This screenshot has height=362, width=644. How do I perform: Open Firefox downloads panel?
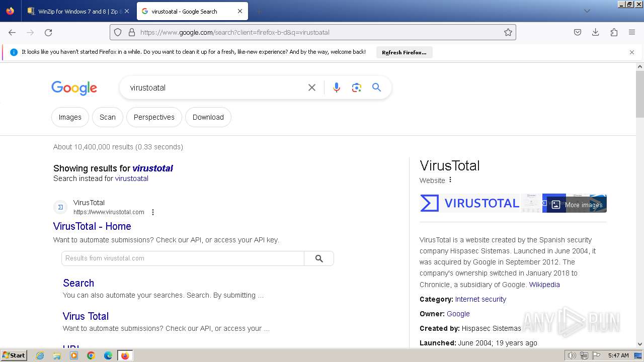(x=596, y=32)
